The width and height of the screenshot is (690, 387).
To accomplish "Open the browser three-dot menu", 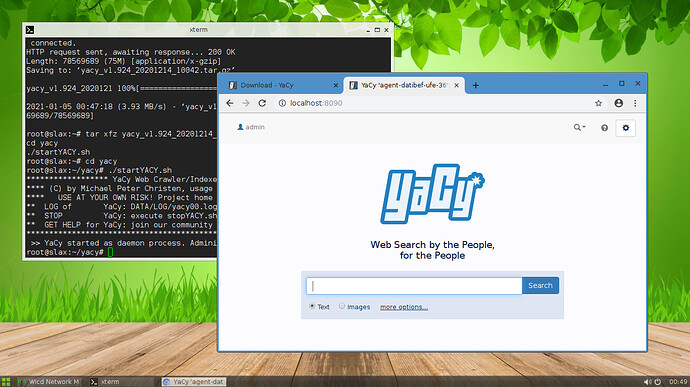I will point(635,103).
